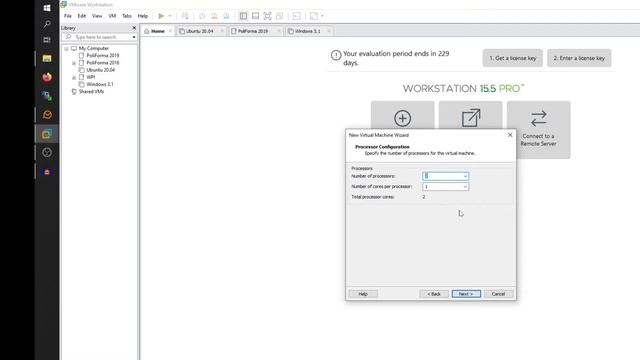640x360 pixels.
Task: Open File Explorer from taskbar
Action: pos(47,58)
